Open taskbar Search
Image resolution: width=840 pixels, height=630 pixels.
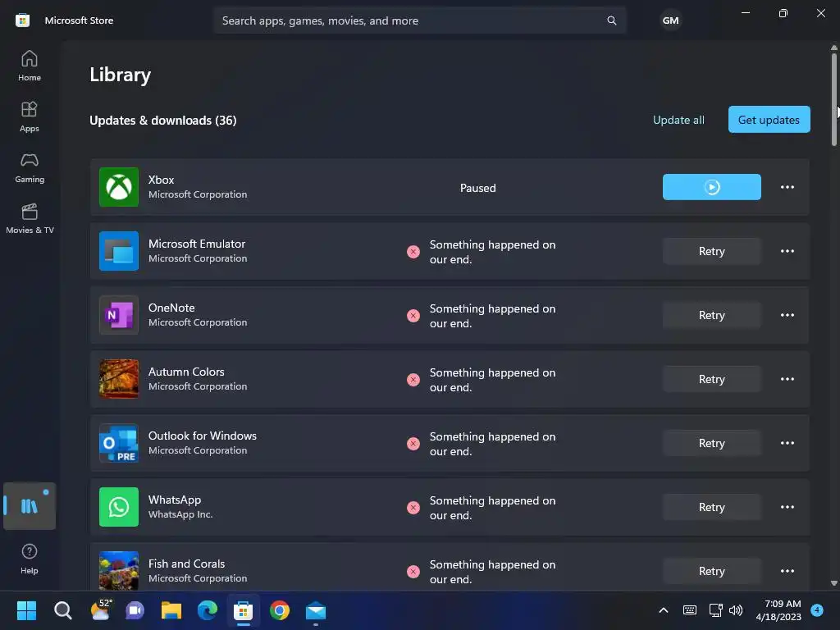(62, 610)
